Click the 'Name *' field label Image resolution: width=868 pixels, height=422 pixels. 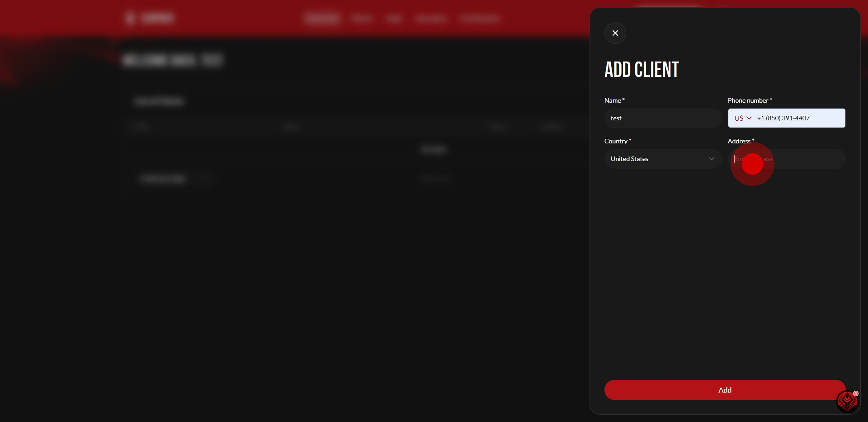tap(614, 100)
